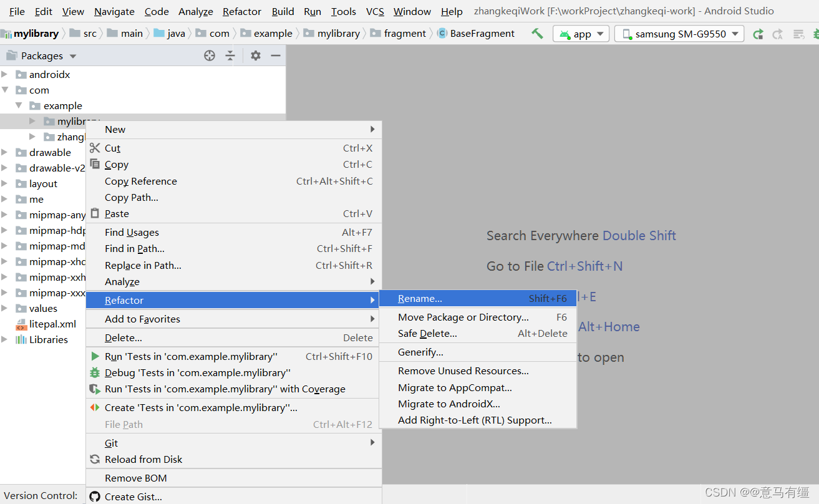Screen dimensions: 819x504
Task: Click the Apply Code Changes icon
Action: pos(778,34)
